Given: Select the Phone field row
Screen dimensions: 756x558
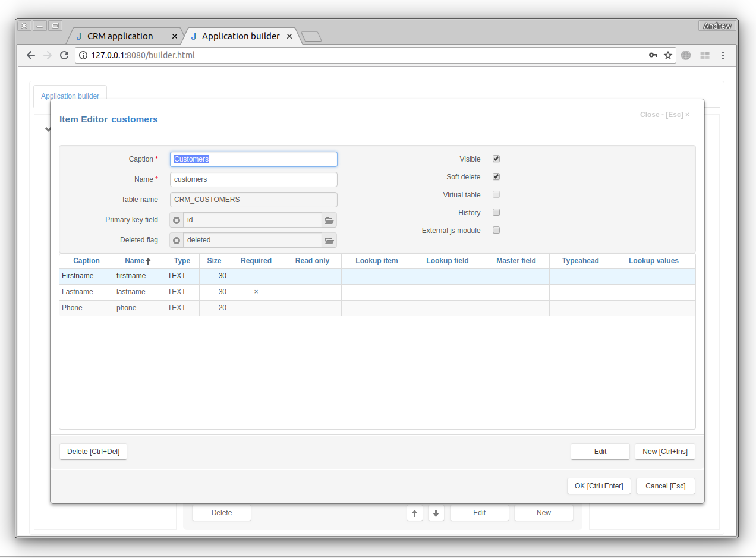Looking at the screenshot, I should pos(377,308).
